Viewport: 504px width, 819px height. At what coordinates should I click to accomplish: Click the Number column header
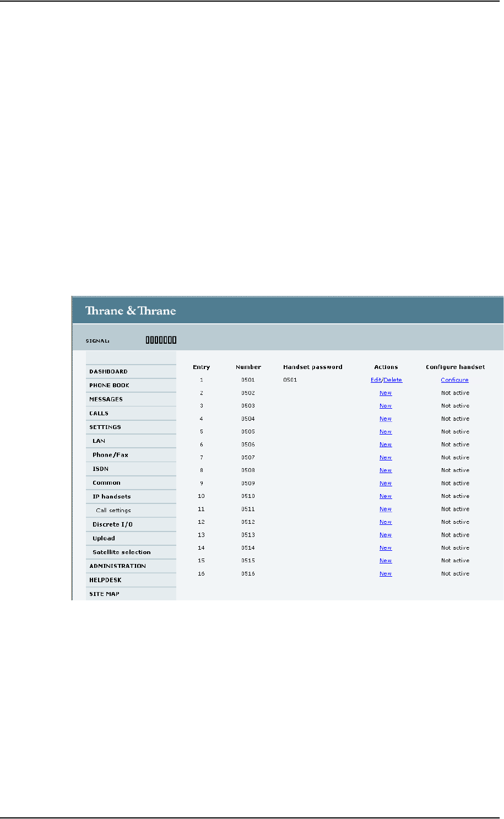point(248,367)
